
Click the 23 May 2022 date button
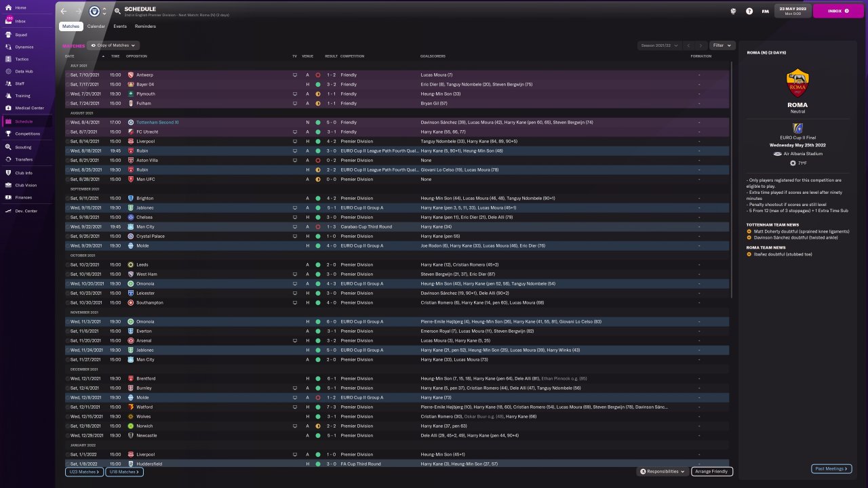pos(792,11)
